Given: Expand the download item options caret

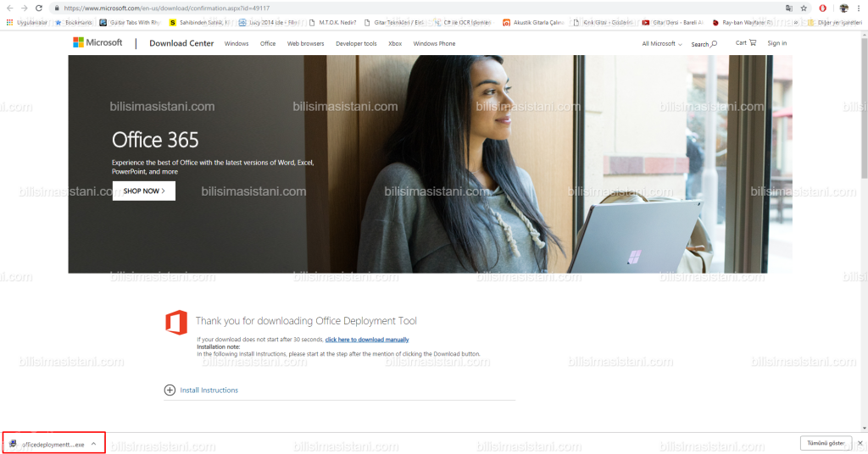Looking at the screenshot, I should click(x=93, y=444).
